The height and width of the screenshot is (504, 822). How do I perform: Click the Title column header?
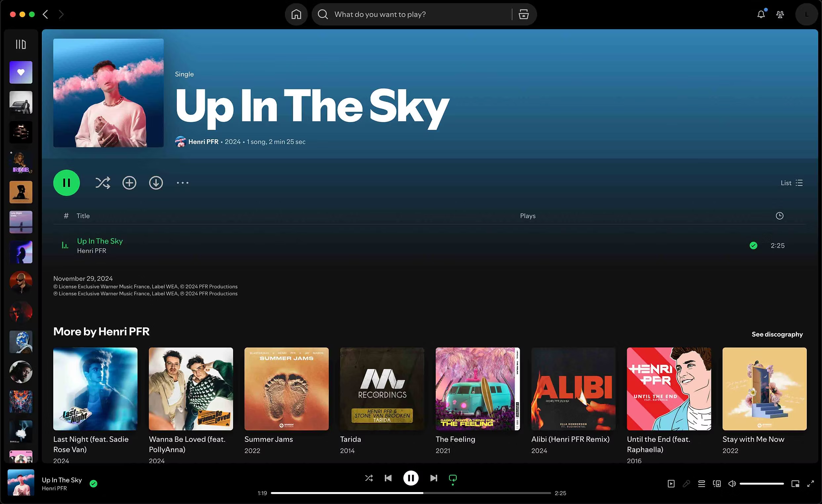tap(83, 216)
